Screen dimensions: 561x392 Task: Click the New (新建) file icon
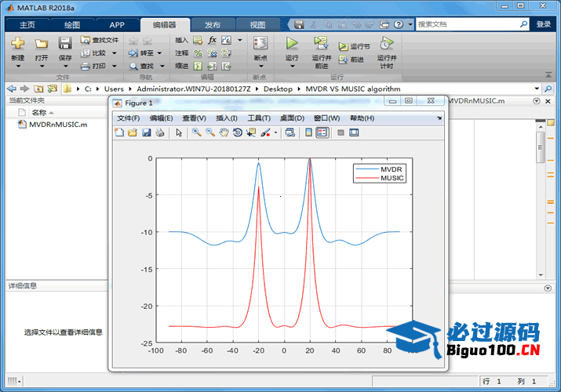point(17,43)
